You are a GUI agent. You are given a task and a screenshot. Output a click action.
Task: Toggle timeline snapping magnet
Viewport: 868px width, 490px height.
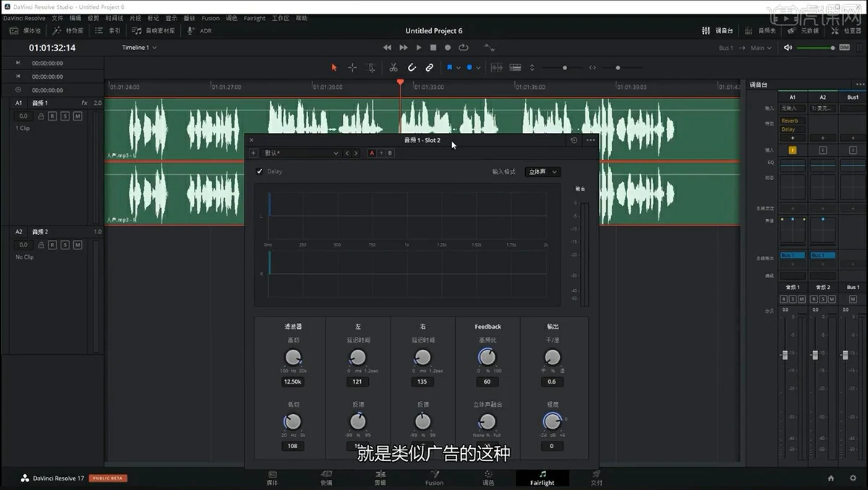coord(412,67)
